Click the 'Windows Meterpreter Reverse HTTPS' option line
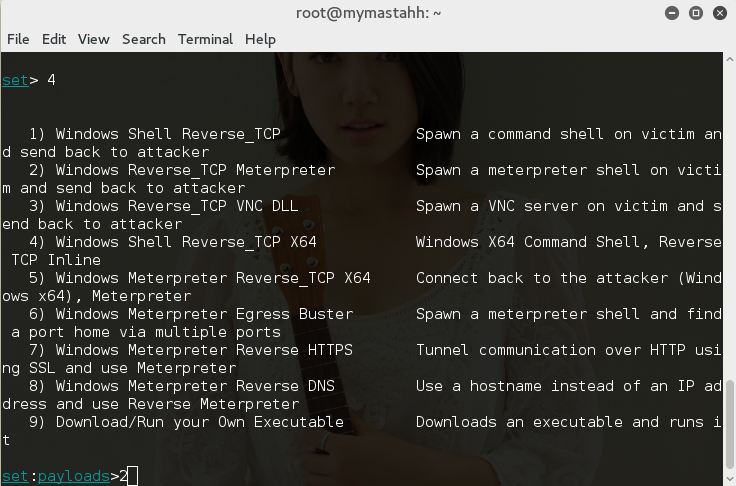736x486 pixels. pyautogui.click(x=204, y=350)
